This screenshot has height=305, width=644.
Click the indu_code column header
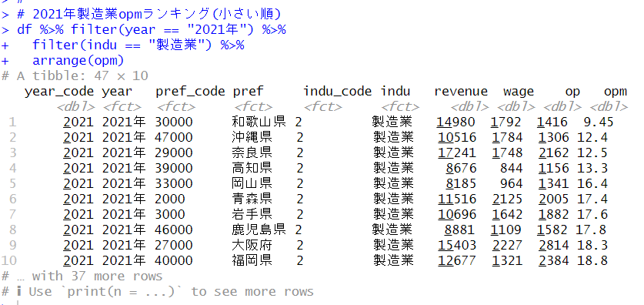[337, 91]
